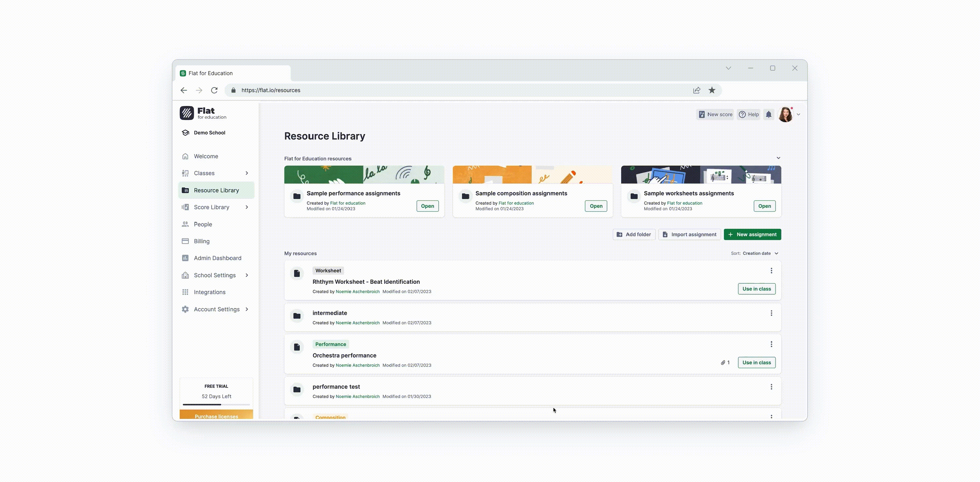Select Resource Library in sidebar
This screenshot has width=980, height=482.
coord(216,190)
